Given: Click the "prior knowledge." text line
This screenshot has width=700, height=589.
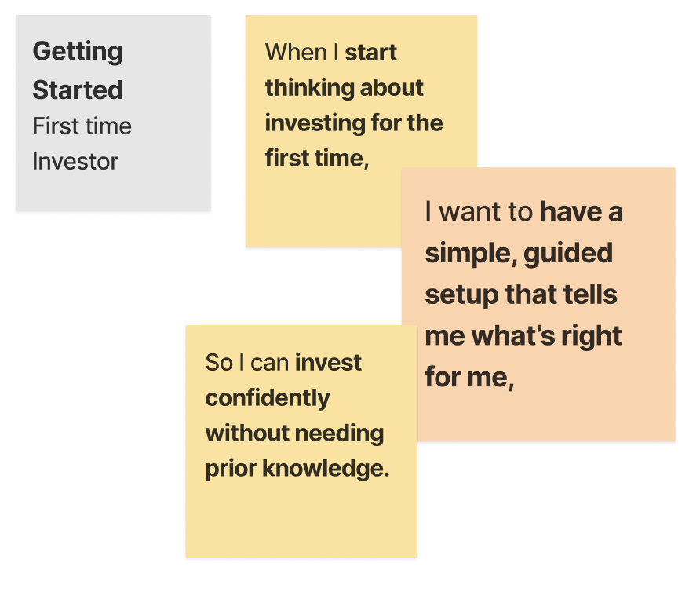Looking at the screenshot, I should 297,468.
